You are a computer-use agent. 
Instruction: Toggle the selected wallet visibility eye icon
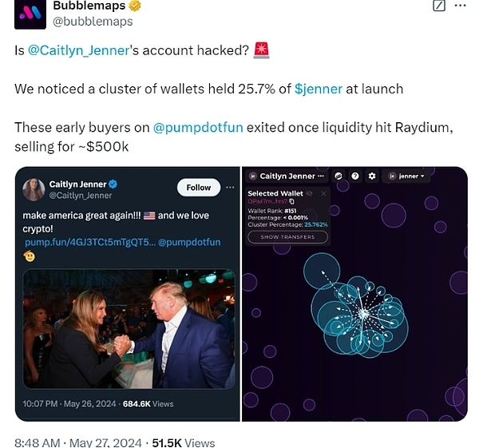(x=311, y=193)
